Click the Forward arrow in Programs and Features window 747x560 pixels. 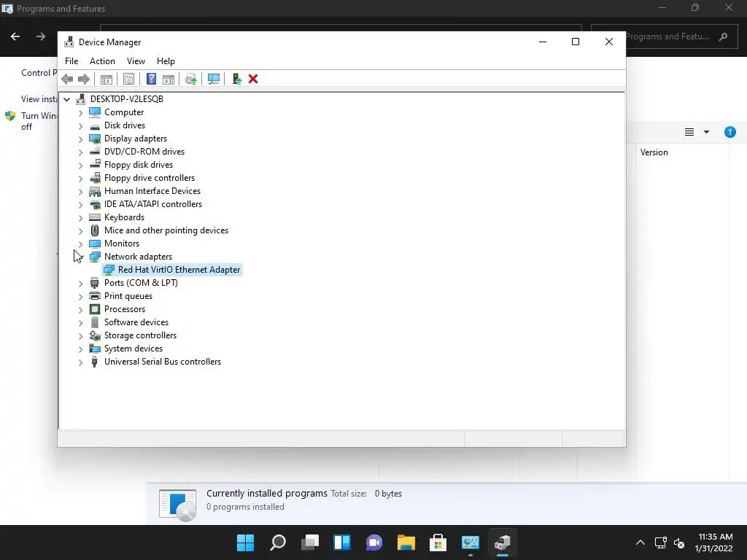[x=41, y=36]
